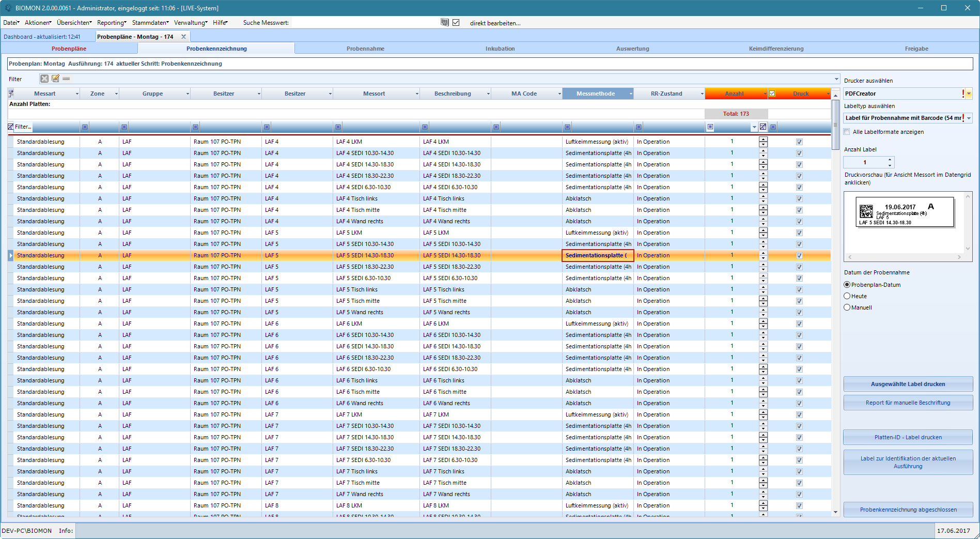Click the label print preview thumbnail

(x=904, y=212)
